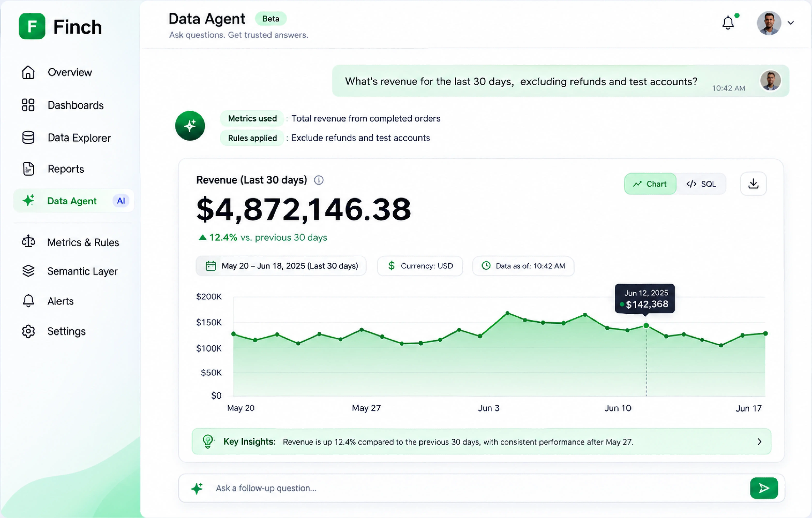
Task: Click the AI badge next to Data Agent
Action: 121,201
